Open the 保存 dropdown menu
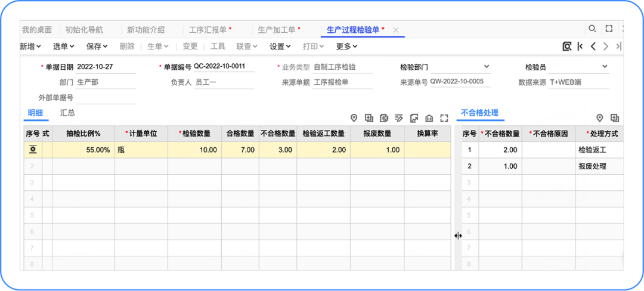The width and height of the screenshot is (644, 291). coord(97,47)
